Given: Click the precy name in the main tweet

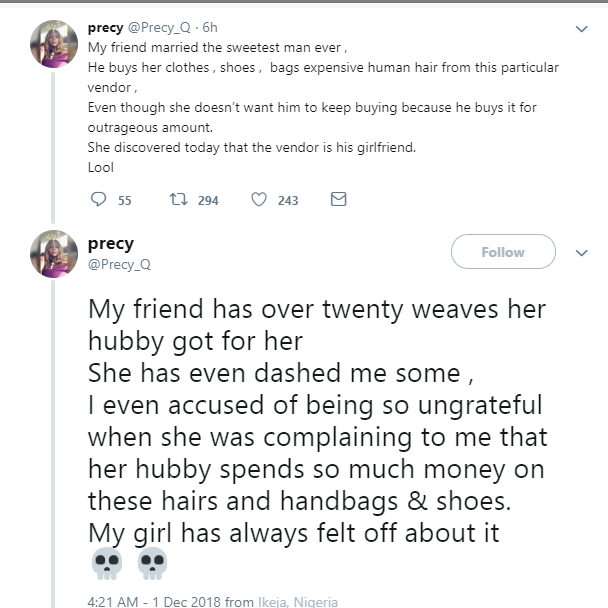Looking at the screenshot, I should click(x=111, y=244).
